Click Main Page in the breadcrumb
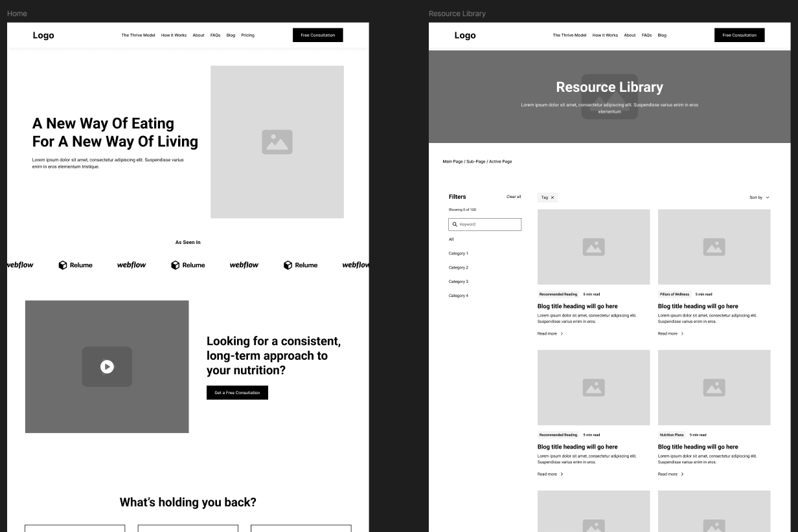This screenshot has width=798, height=532. (x=453, y=161)
